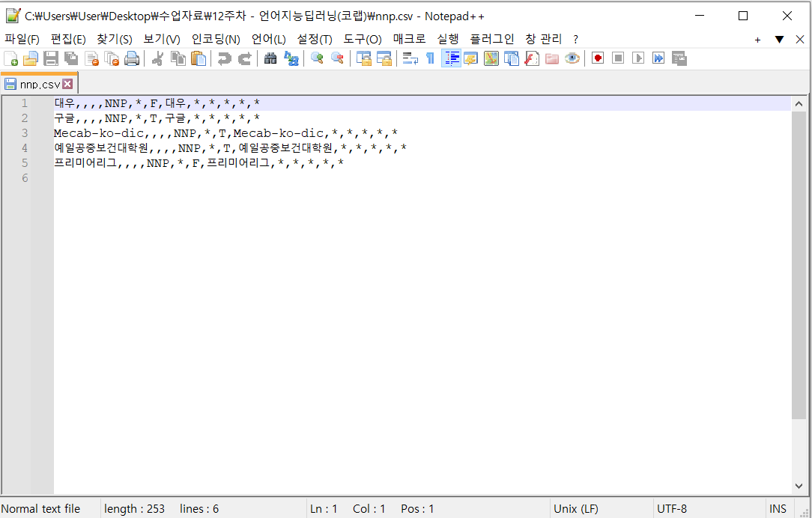The width and height of the screenshot is (812, 518).
Task: Open the 찾기(S) menu
Action: [x=115, y=40]
